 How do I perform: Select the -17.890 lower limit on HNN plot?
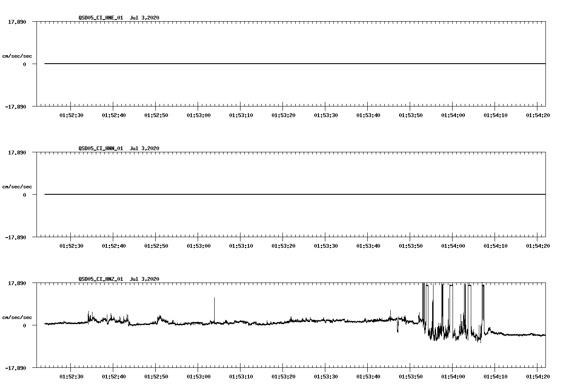(16, 237)
